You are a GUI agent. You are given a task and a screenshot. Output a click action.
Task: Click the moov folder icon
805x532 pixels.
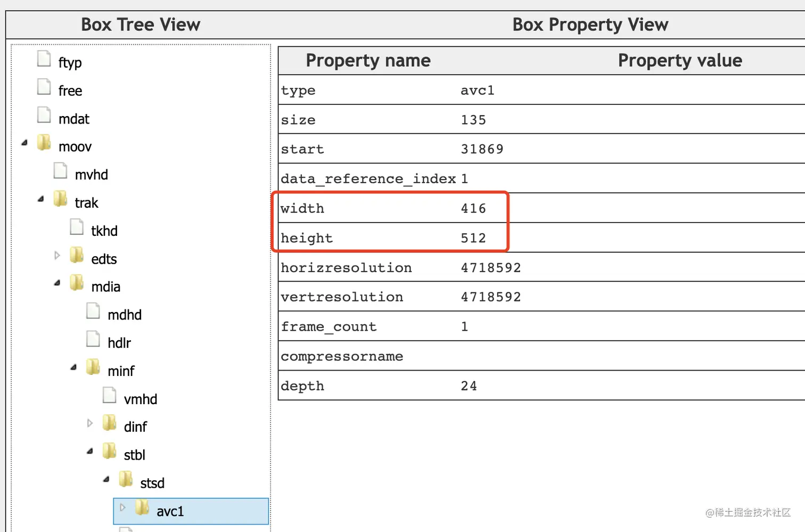[x=44, y=143]
